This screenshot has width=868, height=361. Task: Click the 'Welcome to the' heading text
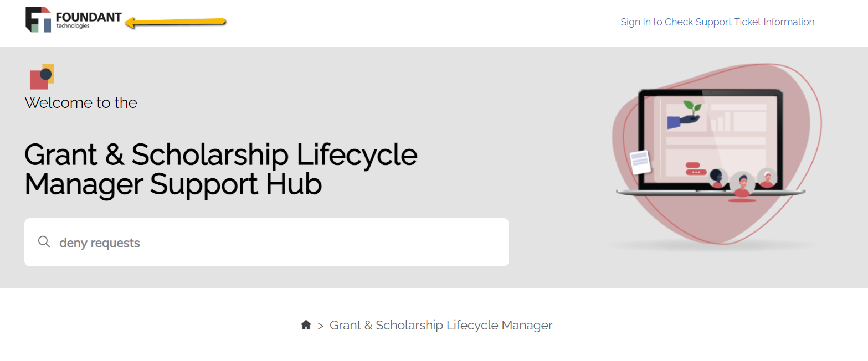81,103
